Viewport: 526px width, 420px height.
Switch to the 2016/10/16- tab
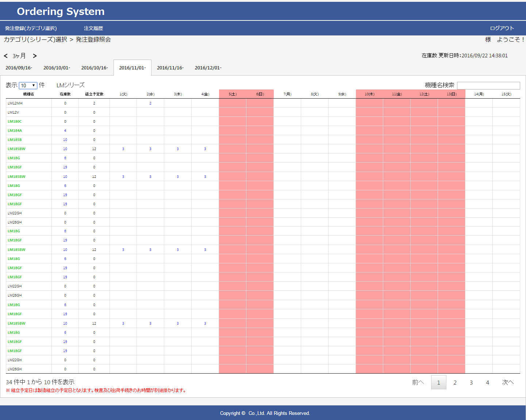pos(95,68)
